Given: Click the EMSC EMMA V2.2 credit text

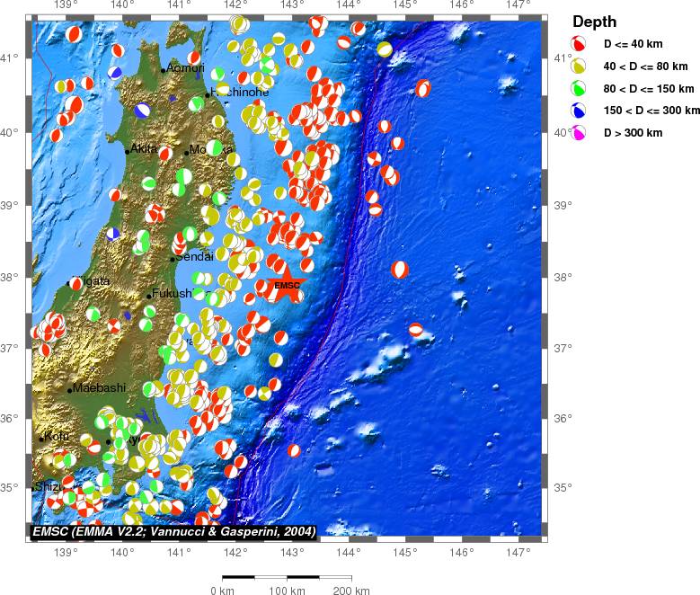Looking at the screenshot, I should tap(173, 532).
